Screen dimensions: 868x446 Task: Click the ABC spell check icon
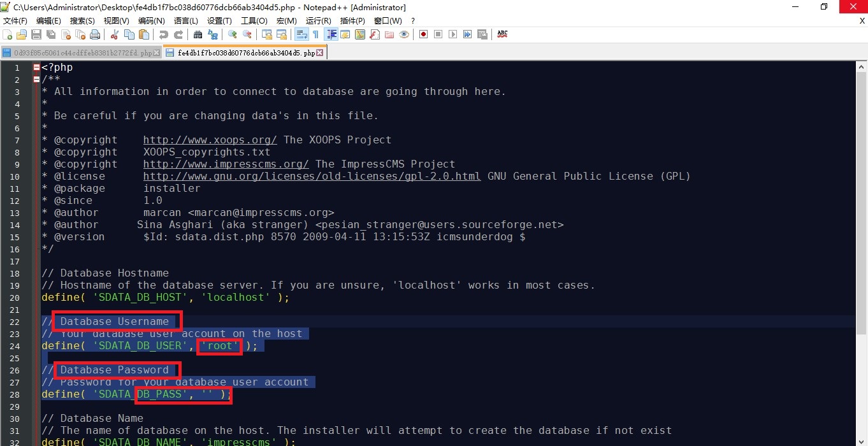(502, 34)
